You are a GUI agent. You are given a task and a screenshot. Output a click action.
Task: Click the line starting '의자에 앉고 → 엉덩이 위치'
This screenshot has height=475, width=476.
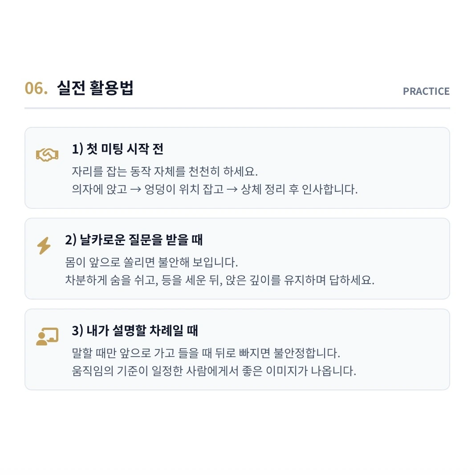215,189
